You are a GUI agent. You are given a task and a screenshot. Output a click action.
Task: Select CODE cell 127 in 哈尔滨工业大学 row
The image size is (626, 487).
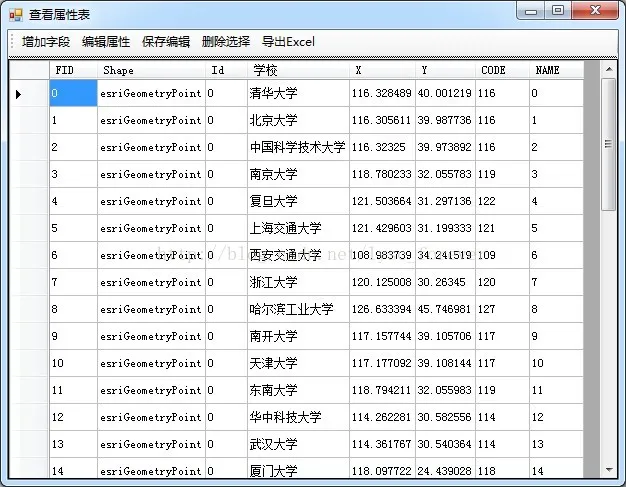point(502,309)
